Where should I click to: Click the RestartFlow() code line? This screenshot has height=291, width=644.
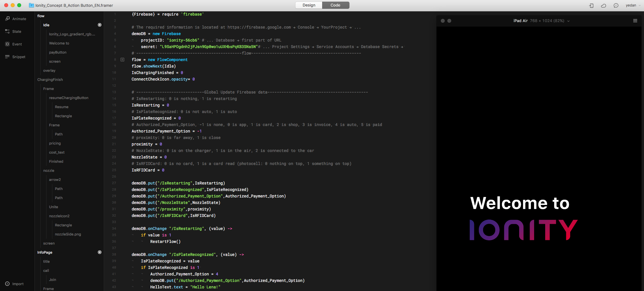(165, 242)
